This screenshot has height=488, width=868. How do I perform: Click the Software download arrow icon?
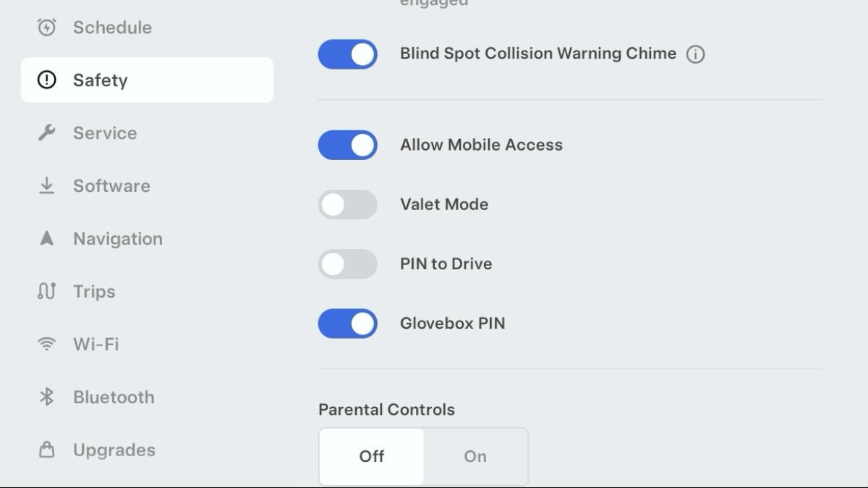click(x=46, y=185)
